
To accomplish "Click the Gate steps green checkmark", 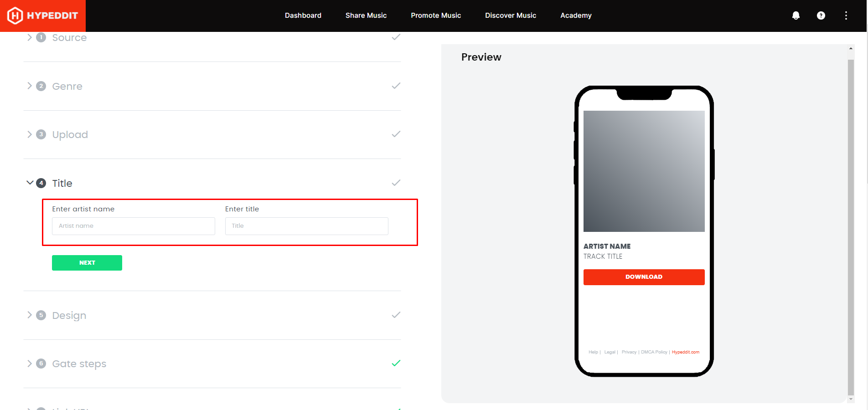I will click(396, 363).
